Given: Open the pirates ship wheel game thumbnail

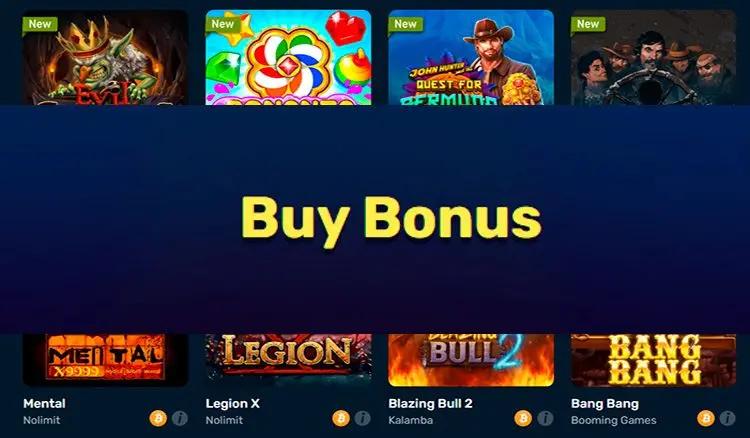Looking at the screenshot, I should click(653, 57).
